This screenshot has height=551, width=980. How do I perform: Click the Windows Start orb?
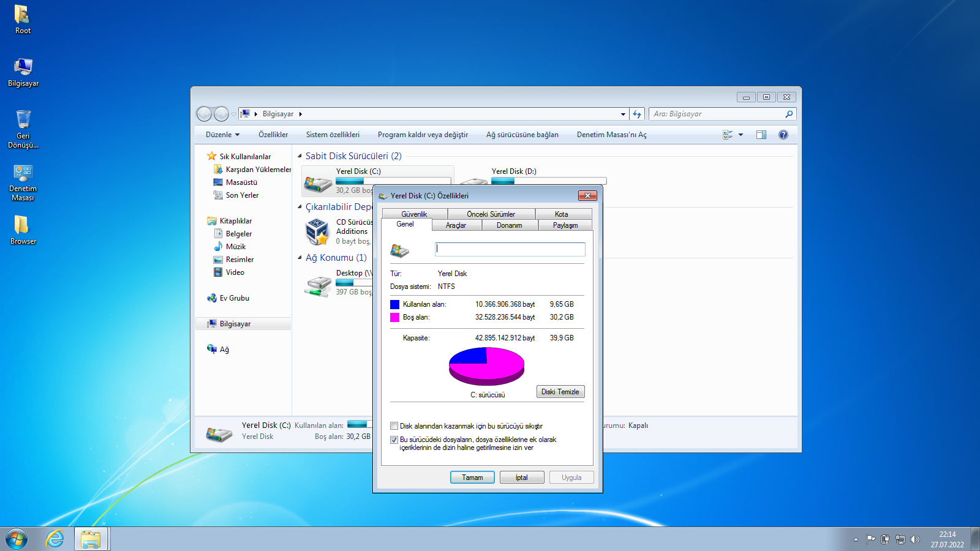pos(17,539)
